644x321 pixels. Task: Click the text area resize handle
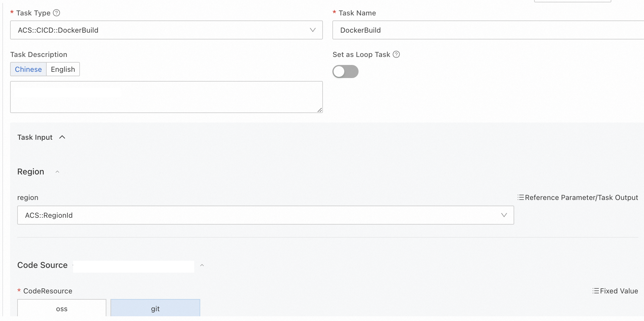[320, 110]
